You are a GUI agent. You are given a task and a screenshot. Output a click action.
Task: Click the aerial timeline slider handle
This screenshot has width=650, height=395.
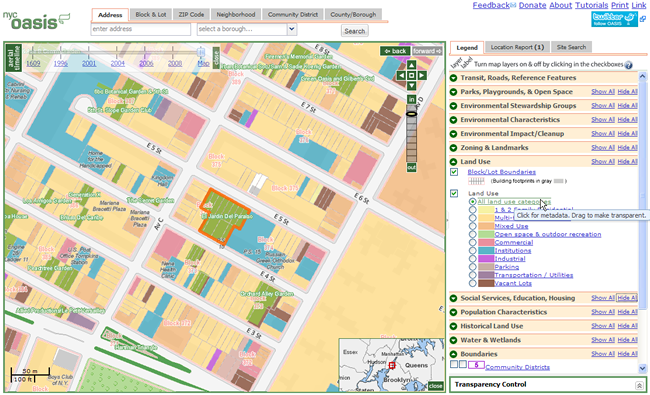pyautogui.click(x=201, y=52)
